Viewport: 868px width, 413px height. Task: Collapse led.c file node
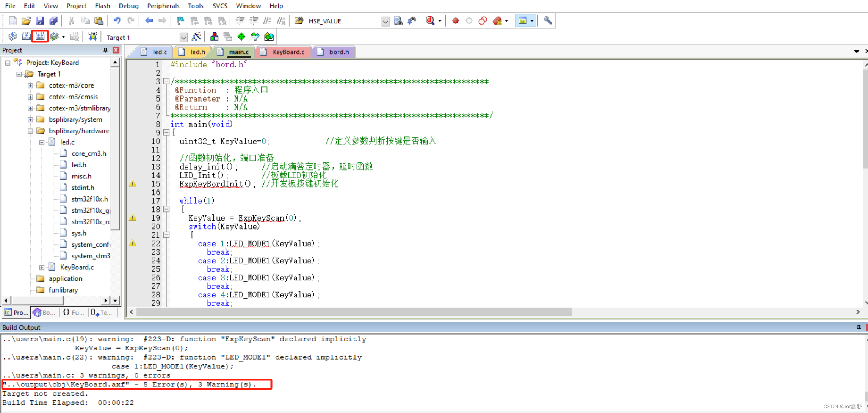coord(42,142)
